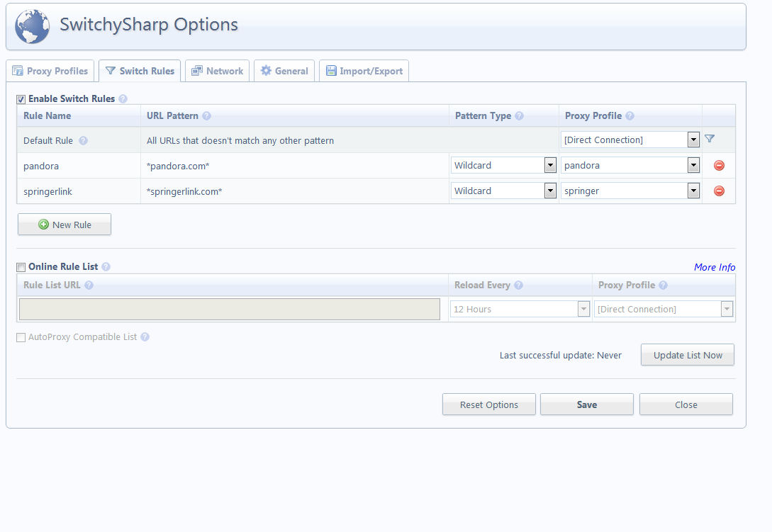Remove the springerlink rule via red icon
The height and width of the screenshot is (532, 772).
[x=719, y=191]
